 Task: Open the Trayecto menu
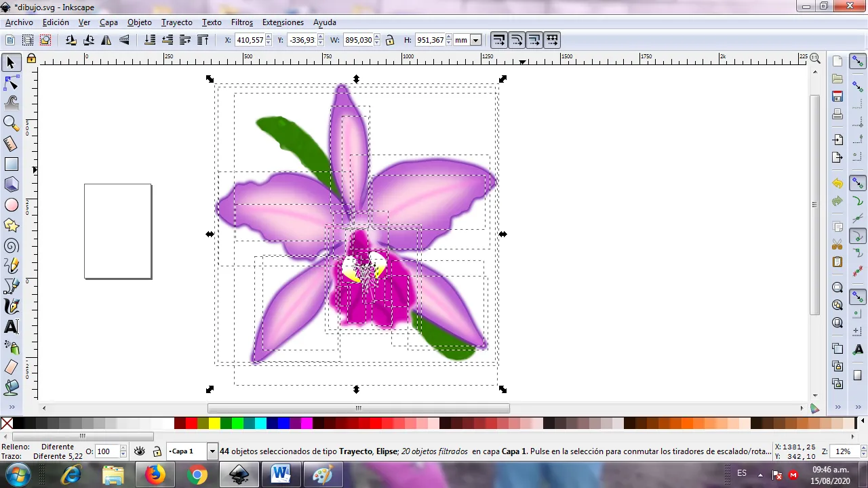coord(176,22)
